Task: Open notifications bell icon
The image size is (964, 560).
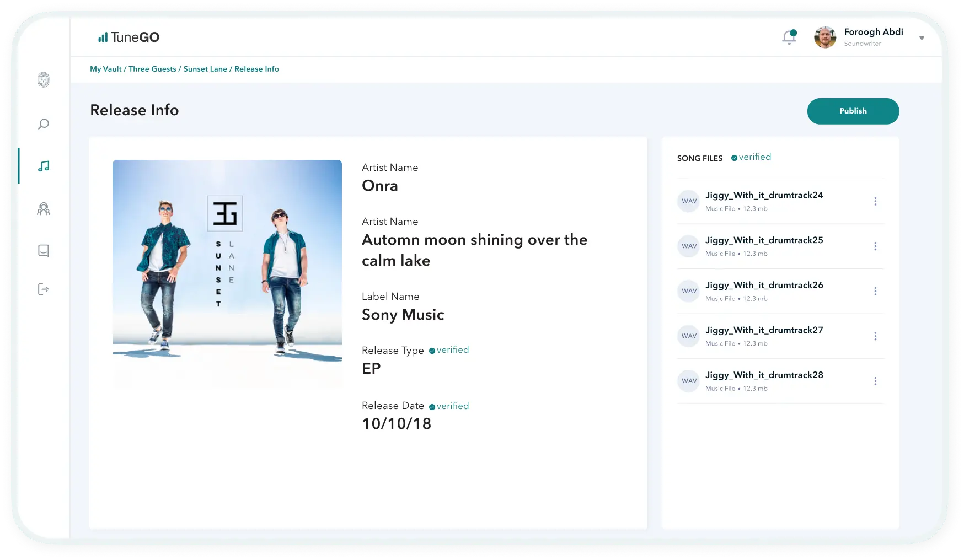Action: point(789,37)
